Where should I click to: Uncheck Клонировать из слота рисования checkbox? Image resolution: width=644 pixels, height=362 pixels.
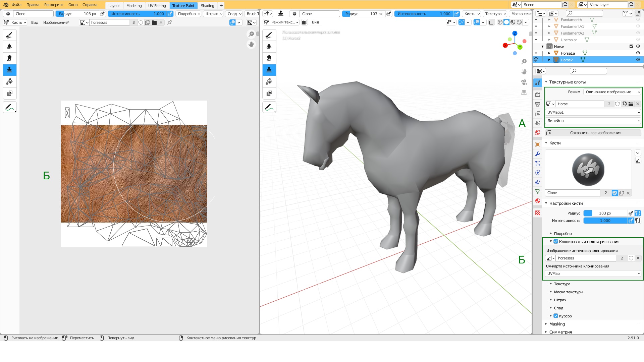[x=556, y=241]
